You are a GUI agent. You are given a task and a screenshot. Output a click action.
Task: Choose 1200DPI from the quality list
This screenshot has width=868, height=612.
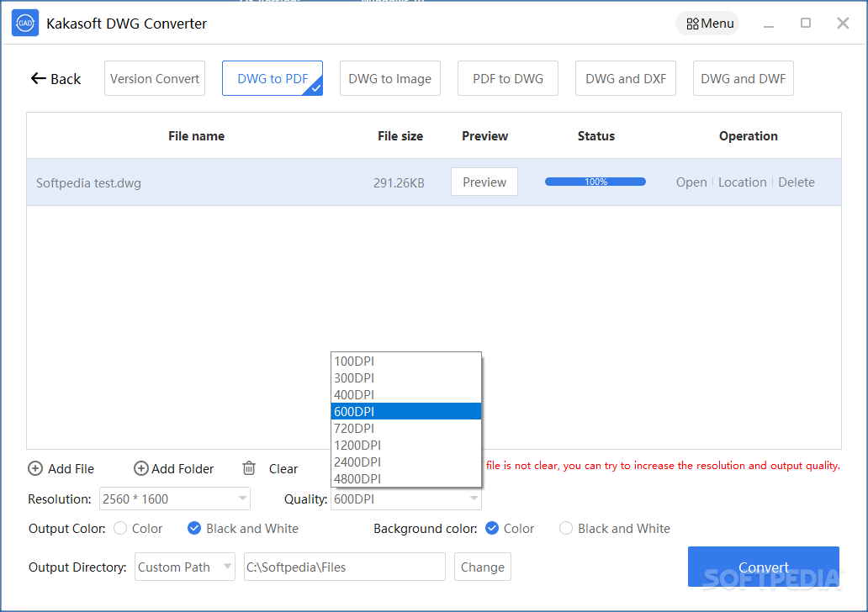406,445
